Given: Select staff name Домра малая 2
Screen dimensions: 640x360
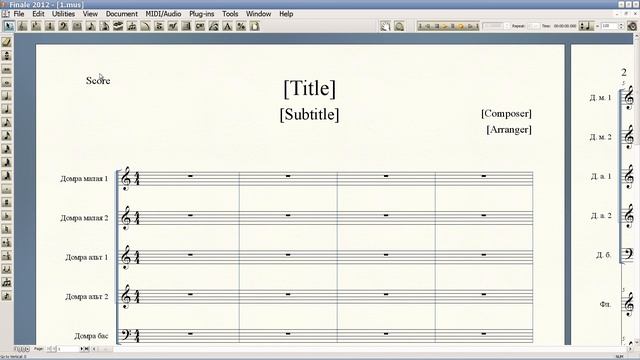Looking at the screenshot, I should (84, 218).
